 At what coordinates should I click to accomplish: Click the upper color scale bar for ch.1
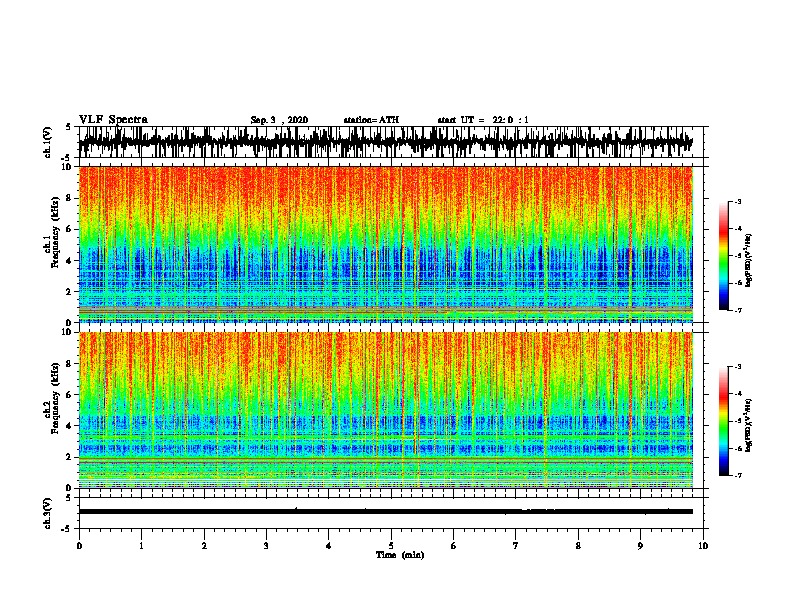[723, 256]
